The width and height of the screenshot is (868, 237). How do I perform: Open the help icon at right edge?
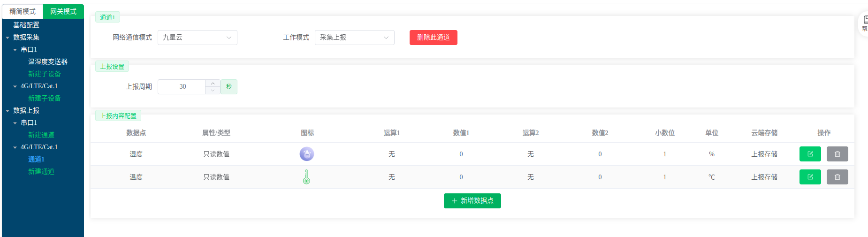click(864, 23)
